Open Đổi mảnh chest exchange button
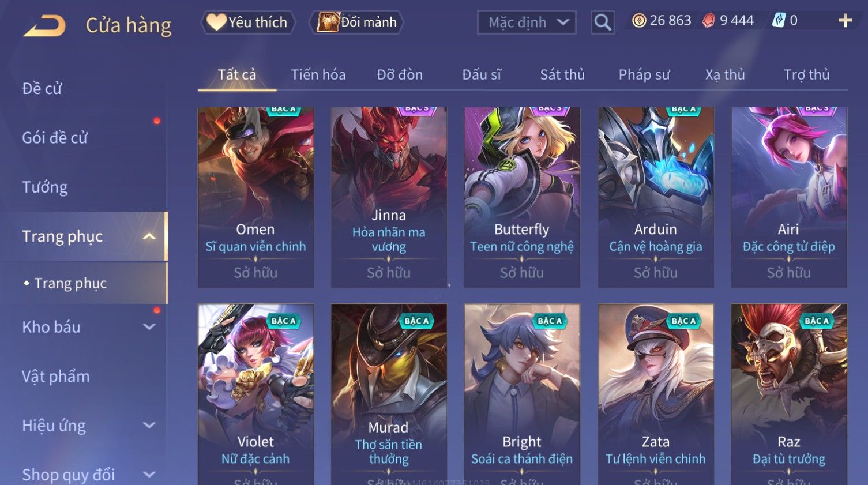This screenshot has width=868, height=485. (x=356, y=22)
